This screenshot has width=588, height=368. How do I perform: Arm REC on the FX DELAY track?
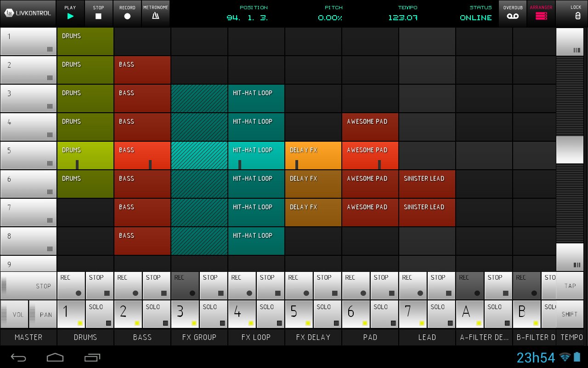click(x=299, y=286)
